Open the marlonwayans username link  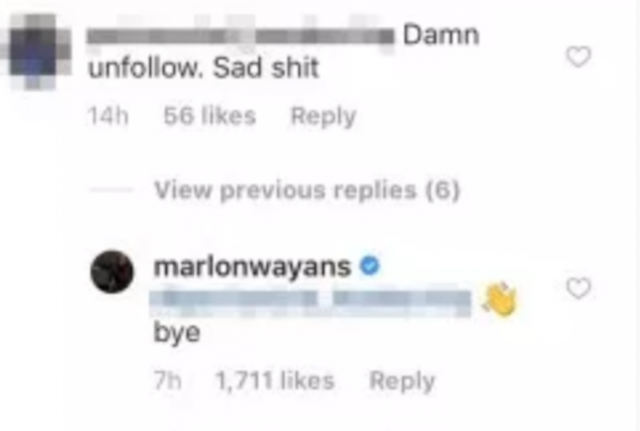click(x=252, y=267)
